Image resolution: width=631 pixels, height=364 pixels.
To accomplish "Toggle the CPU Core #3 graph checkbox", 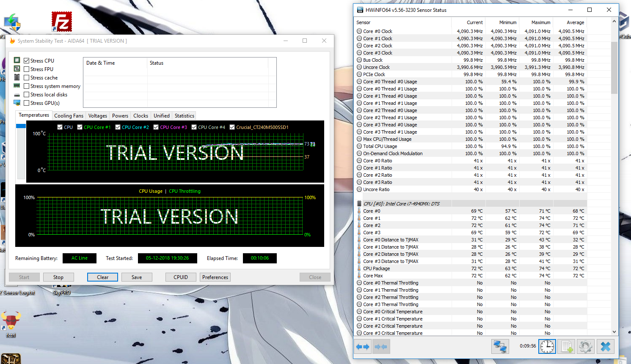I will pos(156,127).
